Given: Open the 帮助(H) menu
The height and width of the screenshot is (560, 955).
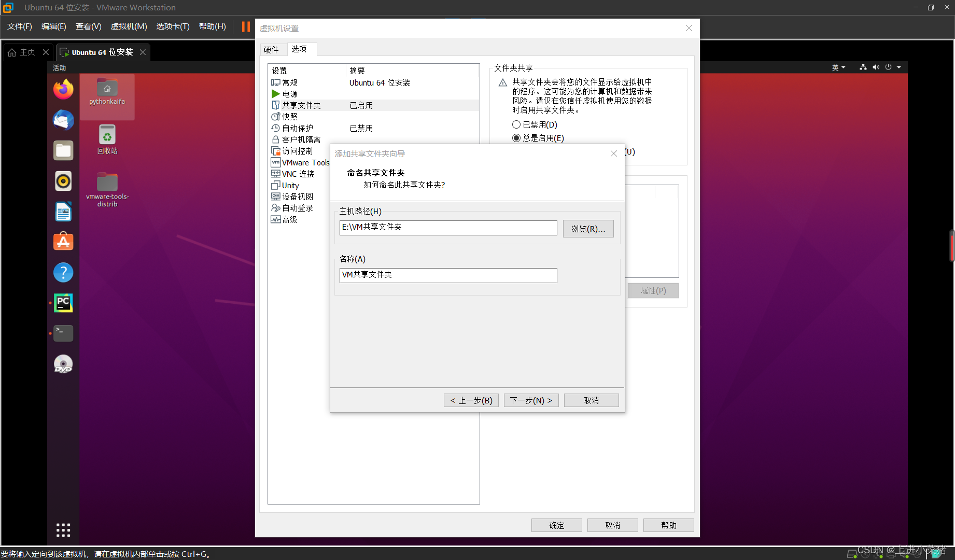Looking at the screenshot, I should click(213, 26).
